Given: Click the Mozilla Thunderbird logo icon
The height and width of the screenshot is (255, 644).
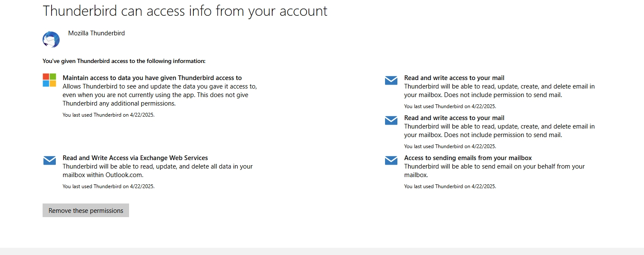Looking at the screenshot, I should (51, 39).
